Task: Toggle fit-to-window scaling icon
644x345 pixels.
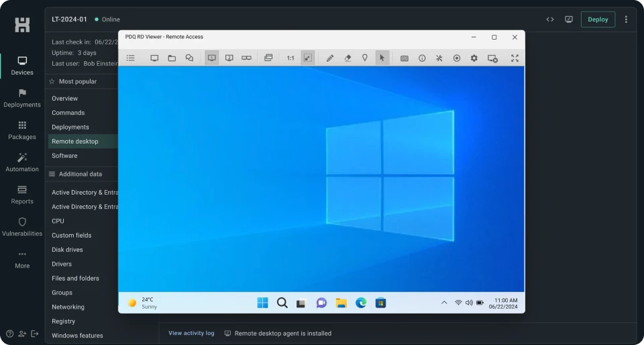Action: [308, 58]
